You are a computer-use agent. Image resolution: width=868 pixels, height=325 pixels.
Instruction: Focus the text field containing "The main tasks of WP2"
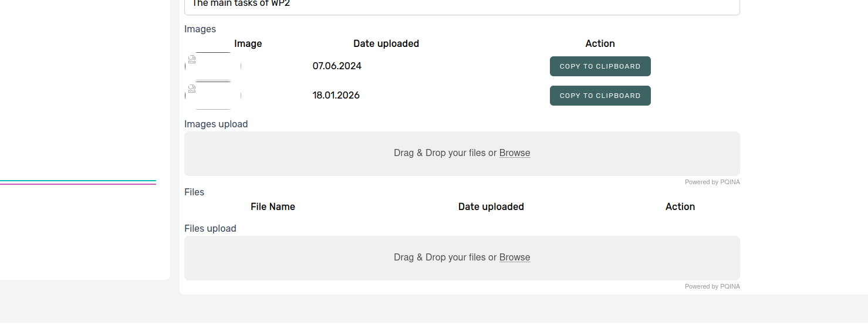click(x=461, y=6)
